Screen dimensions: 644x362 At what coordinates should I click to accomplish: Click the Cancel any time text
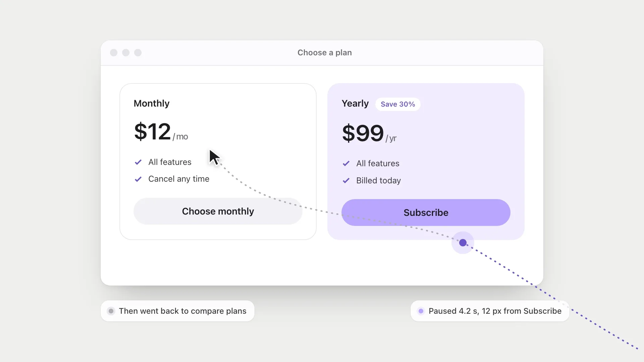(x=179, y=179)
